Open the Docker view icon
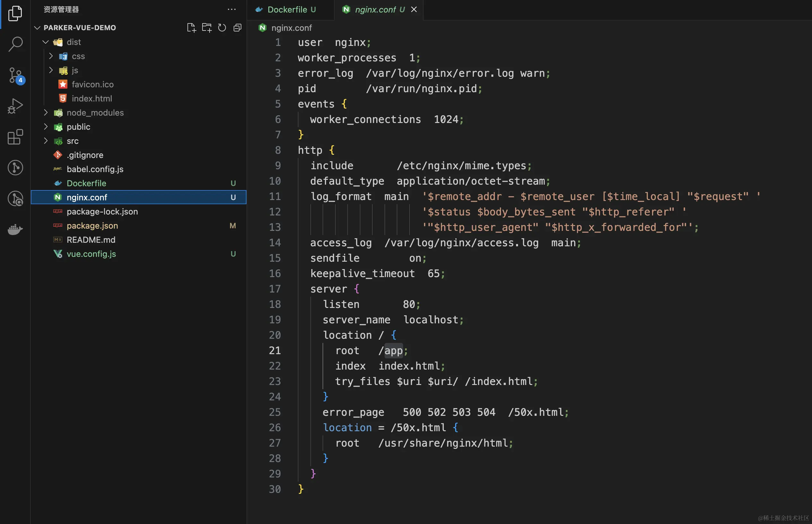This screenshot has height=524, width=812. pos(15,230)
